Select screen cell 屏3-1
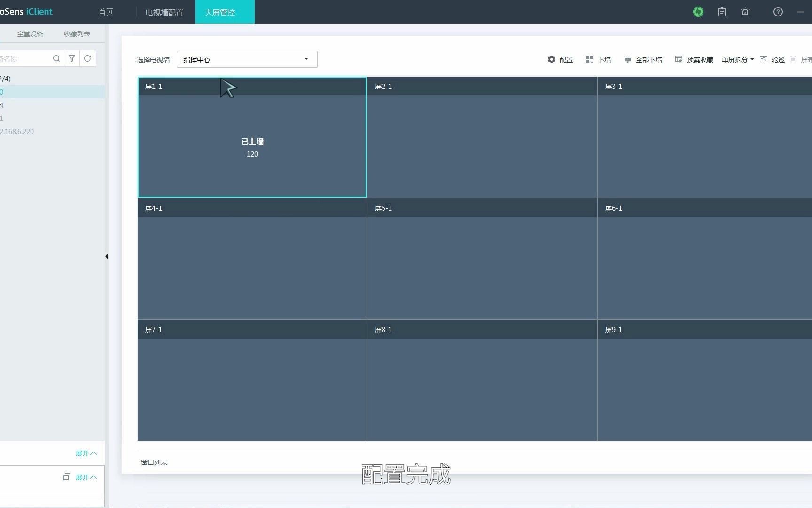The width and height of the screenshot is (812, 508). click(x=704, y=137)
